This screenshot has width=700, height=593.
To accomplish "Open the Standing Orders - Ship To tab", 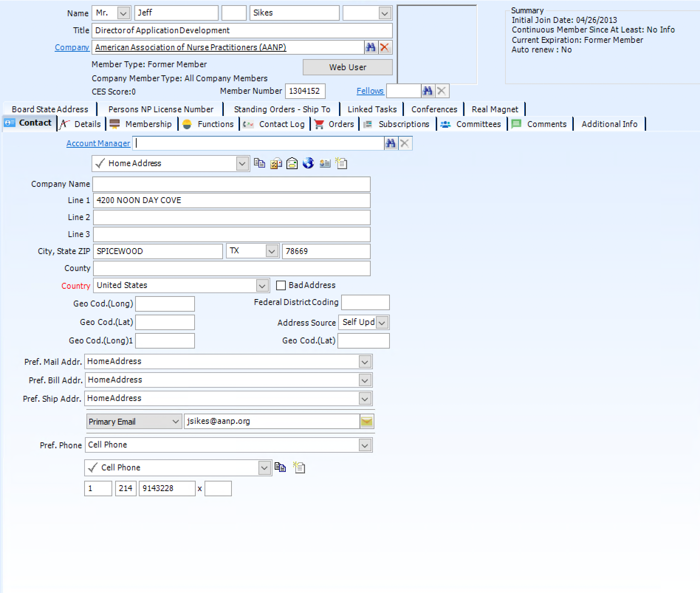I will [x=282, y=109].
